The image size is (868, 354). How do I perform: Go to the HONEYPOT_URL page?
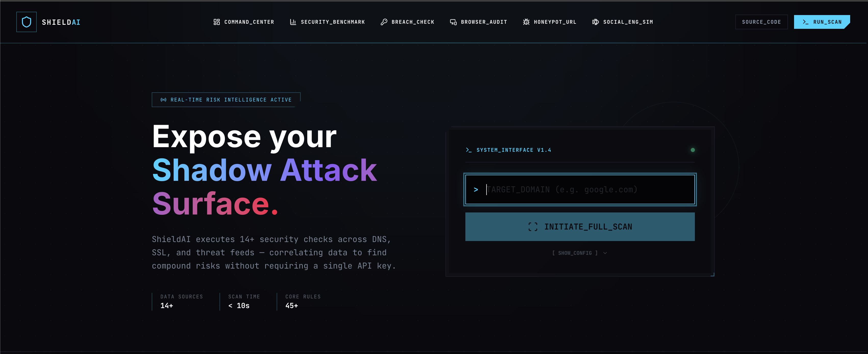click(555, 22)
